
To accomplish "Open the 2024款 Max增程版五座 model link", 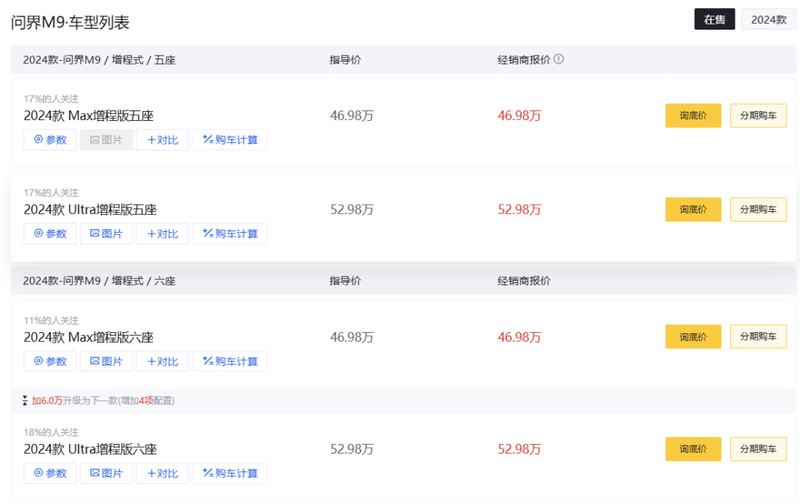I will tap(89, 116).
